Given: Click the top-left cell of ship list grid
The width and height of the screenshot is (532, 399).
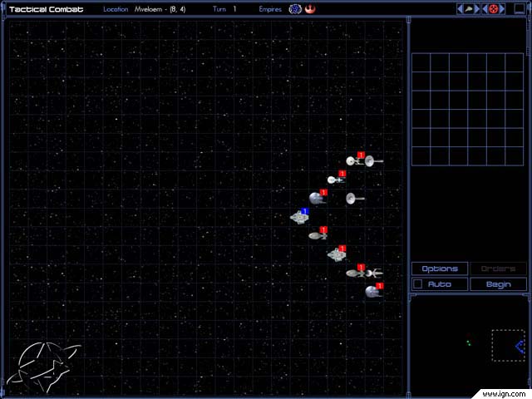Looking at the screenshot, I should (x=421, y=63).
